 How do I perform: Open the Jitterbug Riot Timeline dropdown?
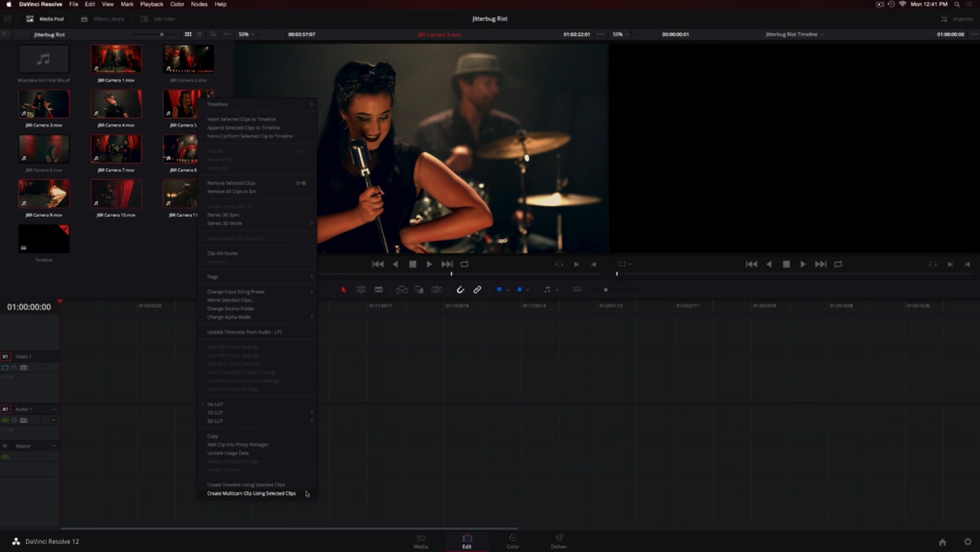click(x=794, y=34)
